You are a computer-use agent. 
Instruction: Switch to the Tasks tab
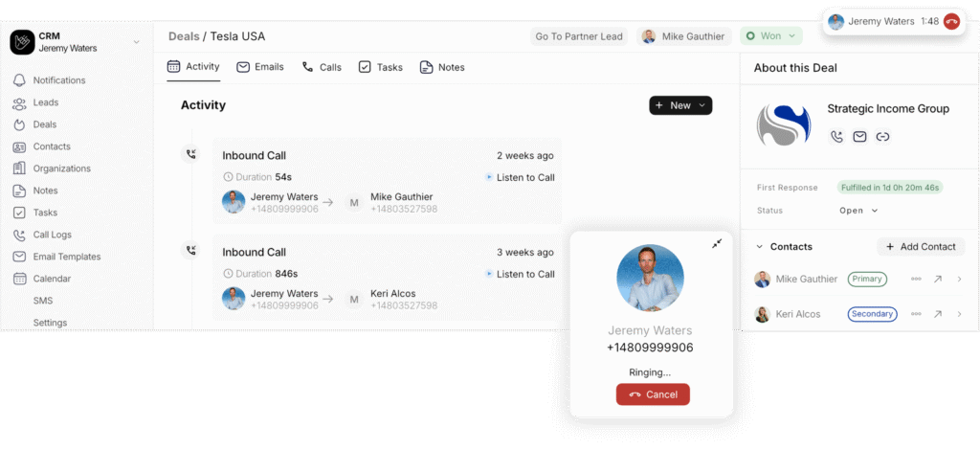(381, 67)
